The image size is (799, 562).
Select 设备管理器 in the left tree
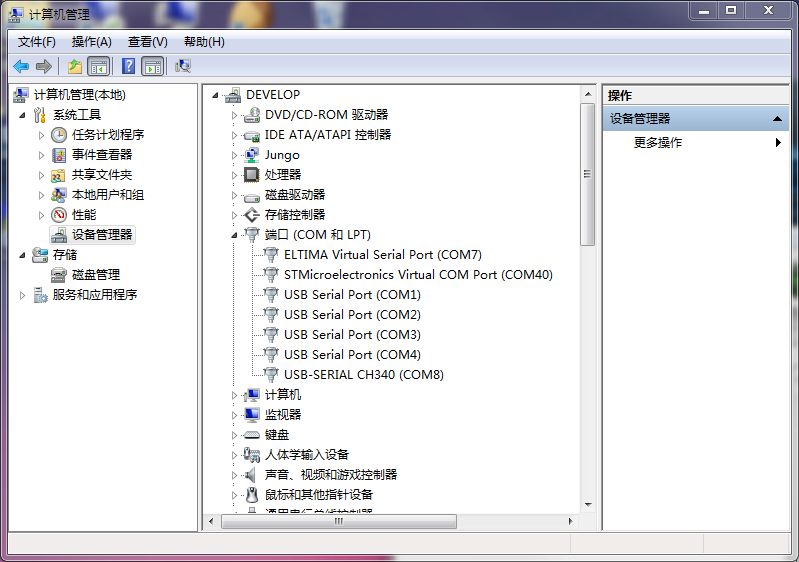102,235
